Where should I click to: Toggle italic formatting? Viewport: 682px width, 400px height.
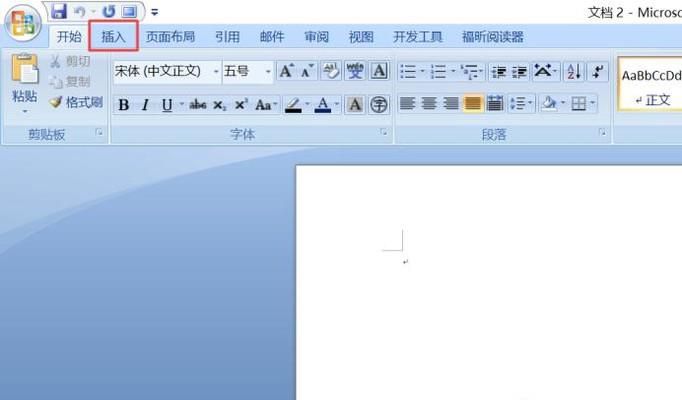coord(145,105)
